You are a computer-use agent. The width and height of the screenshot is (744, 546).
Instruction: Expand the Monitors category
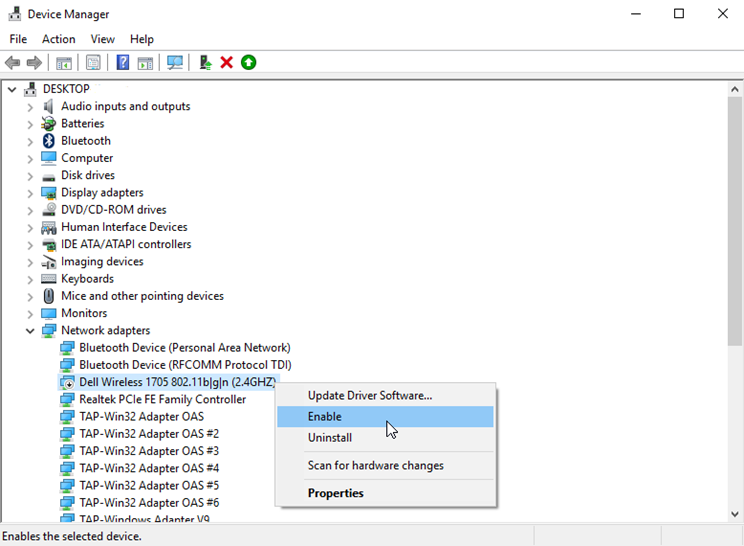pyautogui.click(x=30, y=314)
